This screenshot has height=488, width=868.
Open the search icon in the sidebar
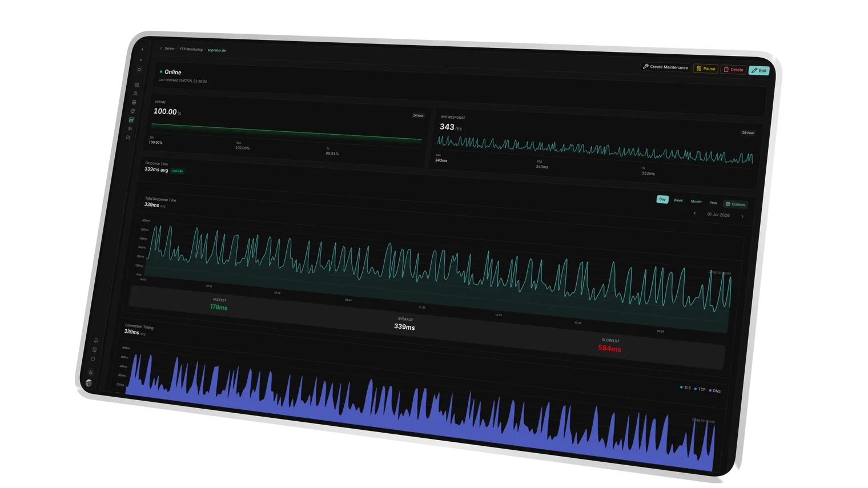coord(139,70)
